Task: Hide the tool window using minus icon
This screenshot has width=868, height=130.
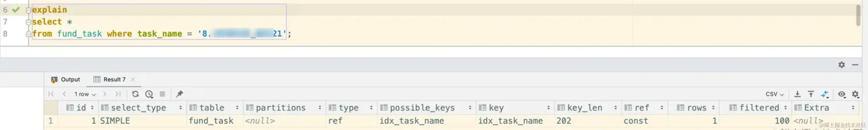Action: 855,64
